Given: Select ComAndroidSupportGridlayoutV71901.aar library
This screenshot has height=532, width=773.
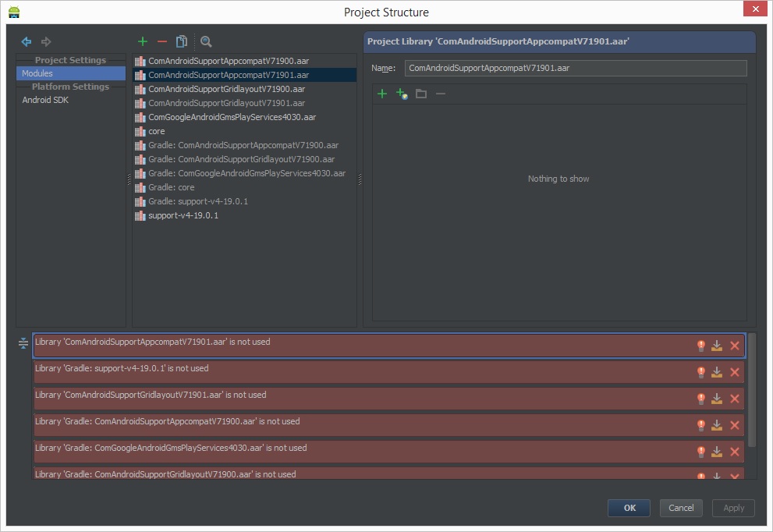Looking at the screenshot, I should tap(244, 103).
